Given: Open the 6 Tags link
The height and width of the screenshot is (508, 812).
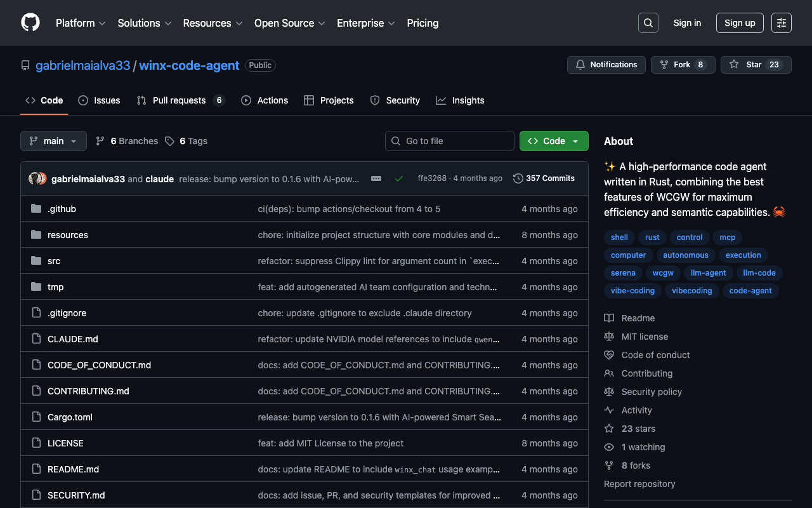Looking at the screenshot, I should (x=187, y=141).
